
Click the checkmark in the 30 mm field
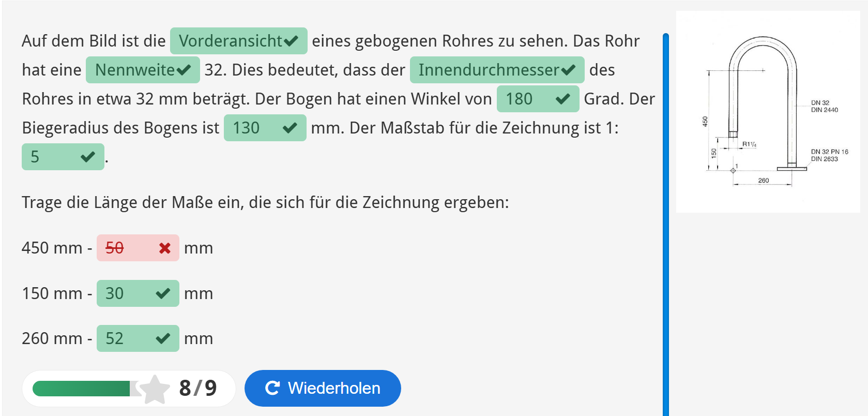tap(163, 293)
